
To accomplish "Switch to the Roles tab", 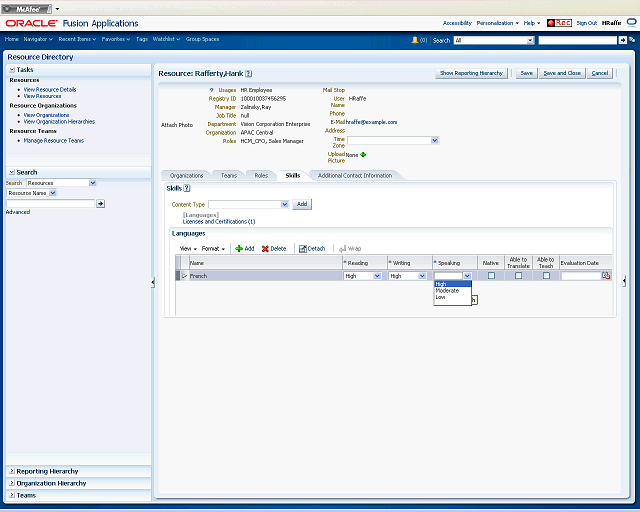I will 261,176.
